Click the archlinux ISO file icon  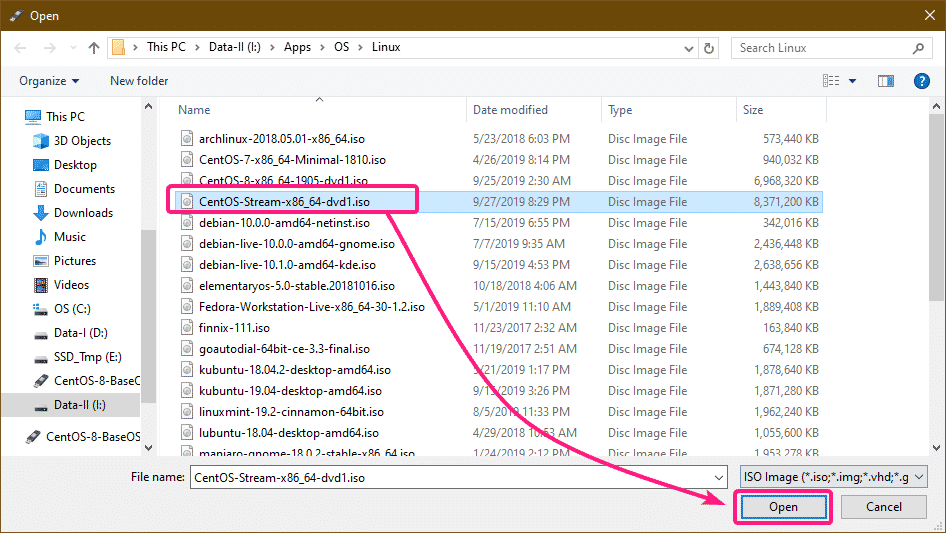[186, 137]
